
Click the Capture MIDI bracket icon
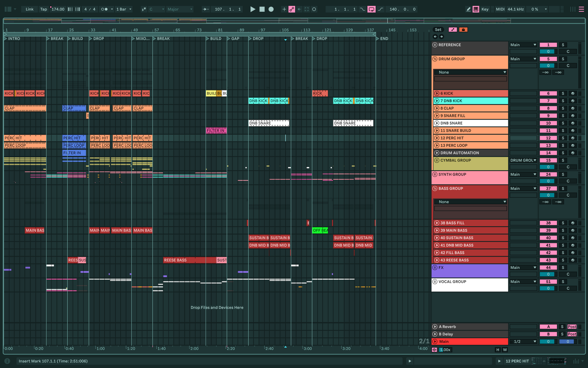(x=307, y=9)
